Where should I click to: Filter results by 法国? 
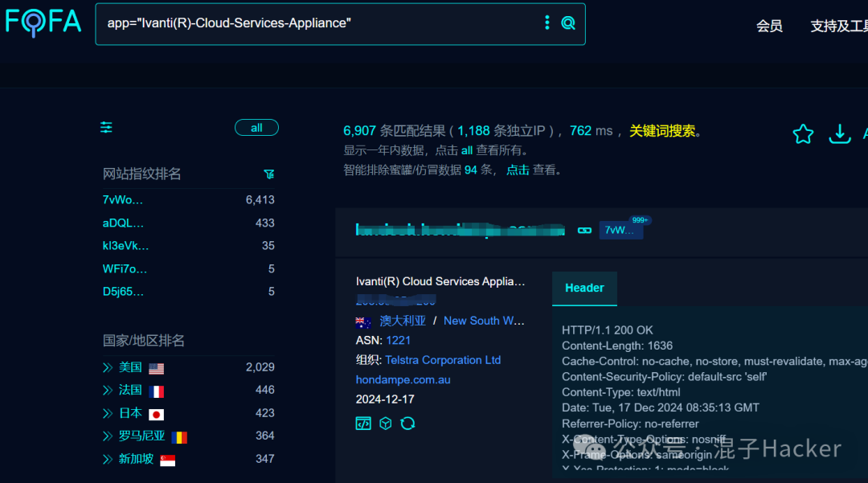pos(130,391)
